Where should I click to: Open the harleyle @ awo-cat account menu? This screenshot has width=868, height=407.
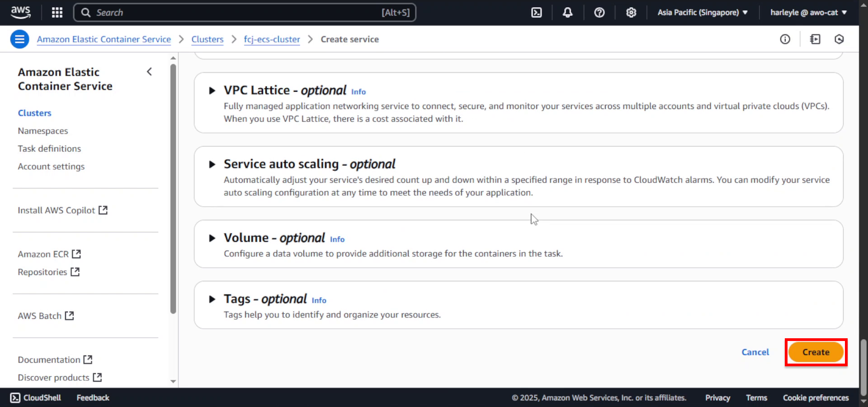click(808, 12)
